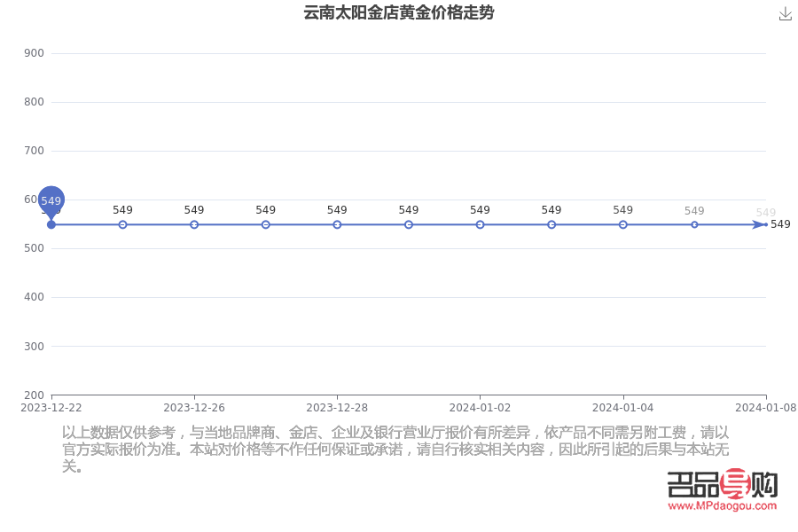This screenshot has width=798, height=532.
Task: Click x-axis label 2023-12-22
Action: pyautogui.click(x=51, y=408)
